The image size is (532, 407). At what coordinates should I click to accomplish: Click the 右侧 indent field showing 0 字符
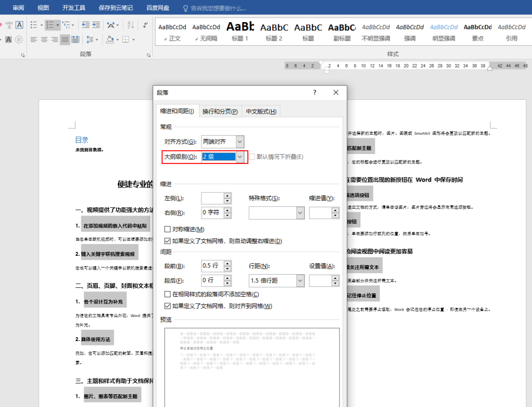tap(212, 213)
